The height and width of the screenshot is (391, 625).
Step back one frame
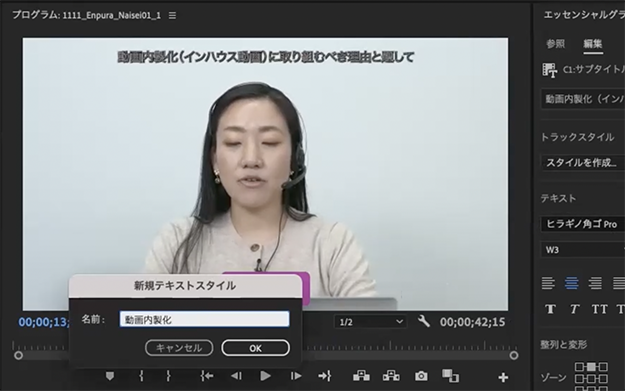236,376
